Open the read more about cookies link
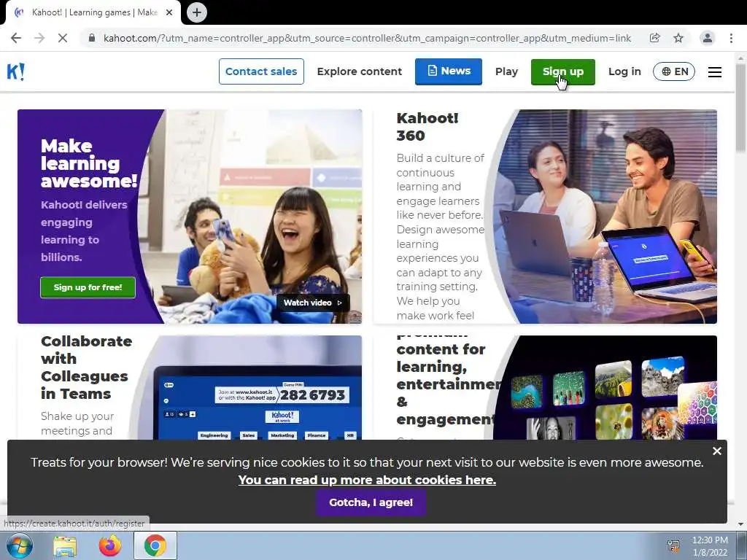Image resolution: width=747 pixels, height=560 pixels. tap(368, 480)
